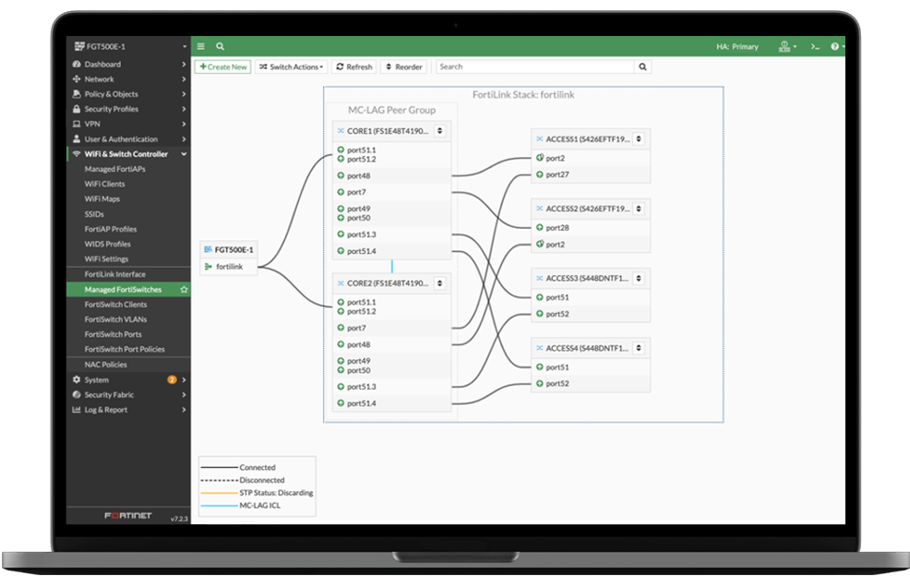Open the CORE1 switch options dropdown
Viewport: 910px width, 588px height.
(x=440, y=131)
